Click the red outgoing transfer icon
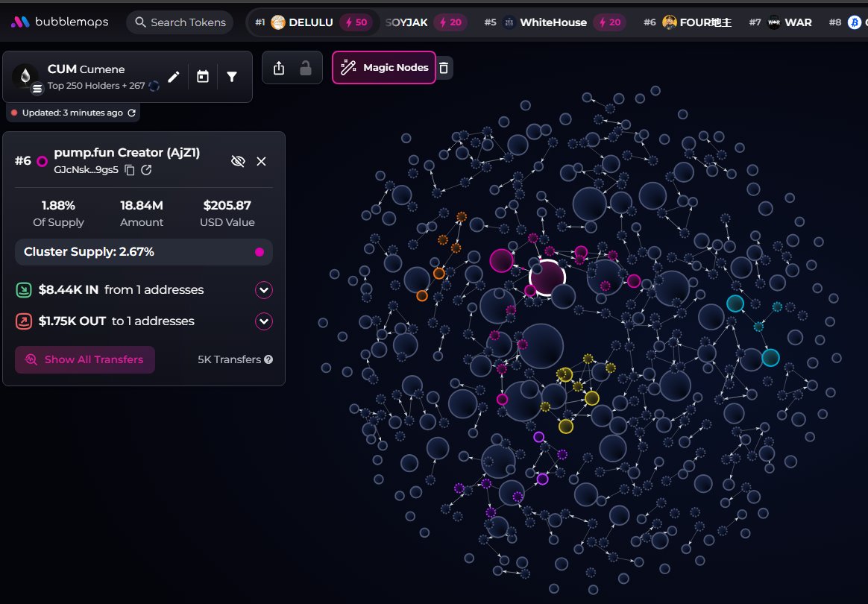This screenshot has height=604, width=868. click(x=24, y=321)
